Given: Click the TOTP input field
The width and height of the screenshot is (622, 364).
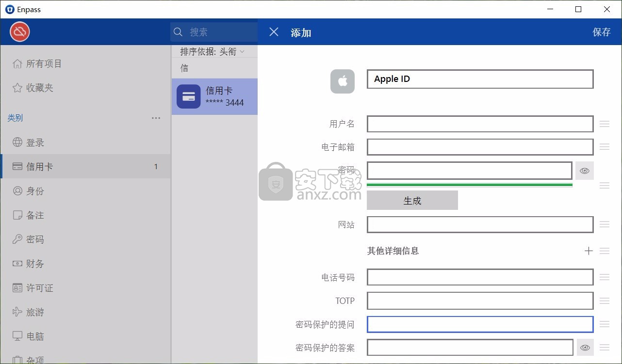Looking at the screenshot, I should tap(480, 301).
